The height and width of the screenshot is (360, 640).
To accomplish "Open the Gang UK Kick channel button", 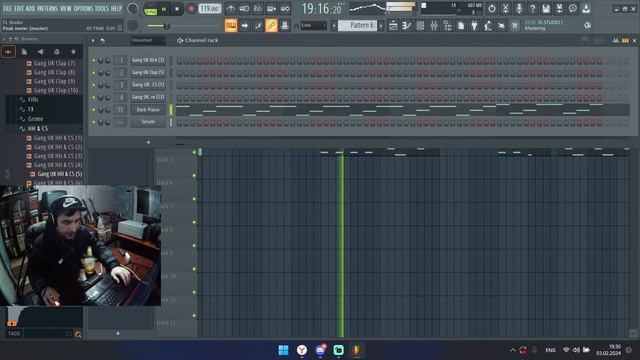I will coord(148,60).
